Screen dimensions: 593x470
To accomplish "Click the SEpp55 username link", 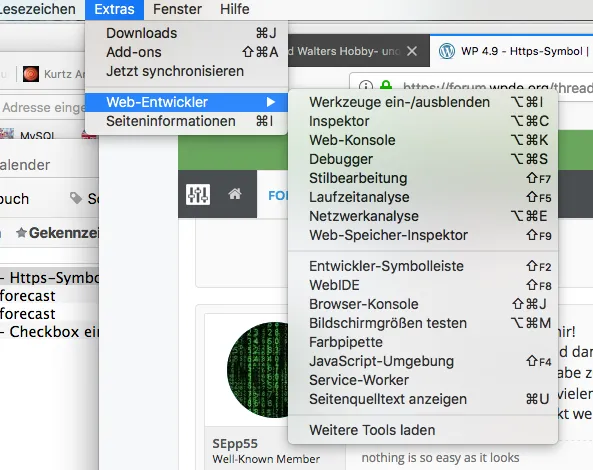I will click(x=235, y=443).
